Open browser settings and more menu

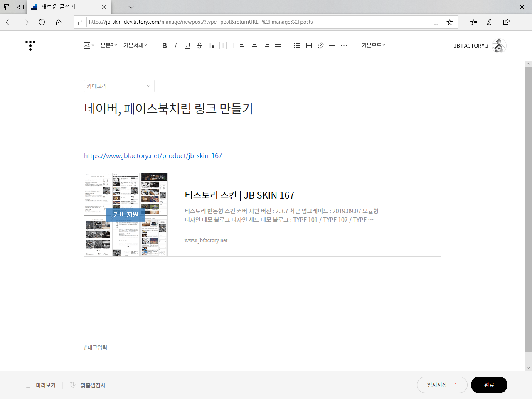523,22
